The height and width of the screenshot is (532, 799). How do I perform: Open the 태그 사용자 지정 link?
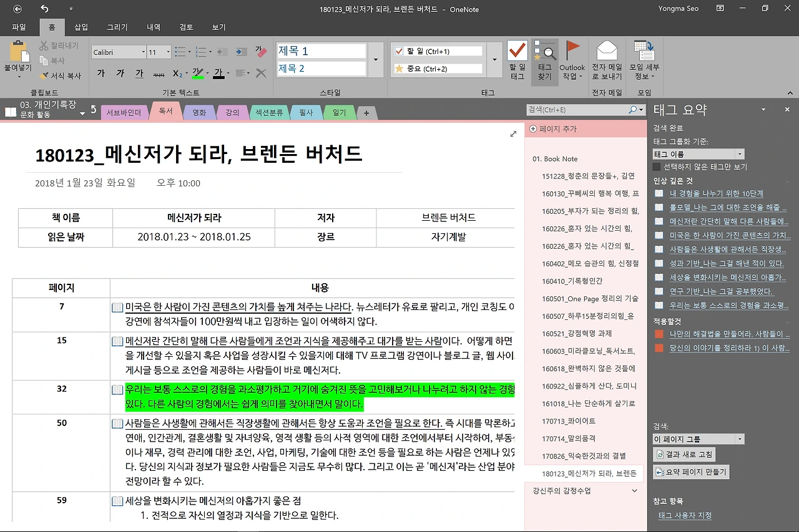(685, 516)
